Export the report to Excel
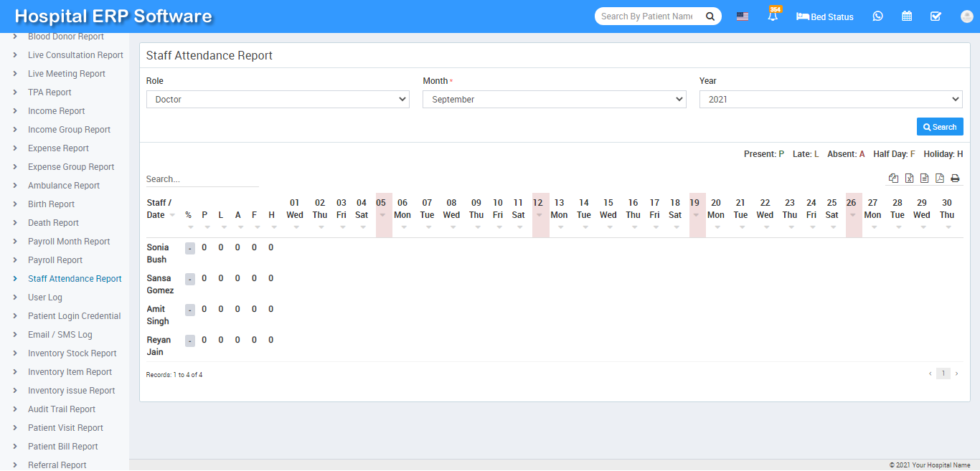This screenshot has height=471, width=980. pyautogui.click(x=909, y=179)
